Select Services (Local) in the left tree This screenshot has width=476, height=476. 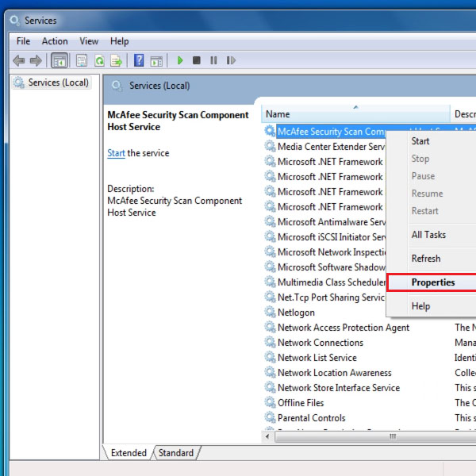click(x=52, y=83)
